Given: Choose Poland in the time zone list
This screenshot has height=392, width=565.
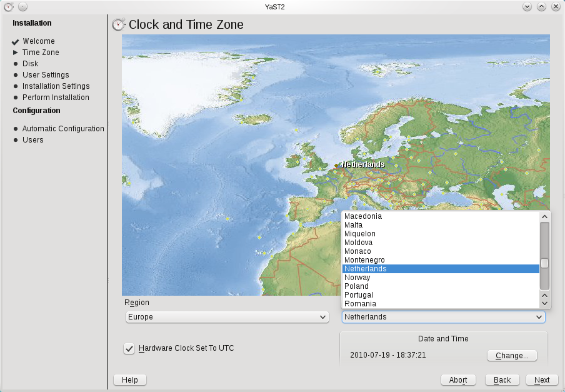Looking at the screenshot, I should click(x=357, y=286).
